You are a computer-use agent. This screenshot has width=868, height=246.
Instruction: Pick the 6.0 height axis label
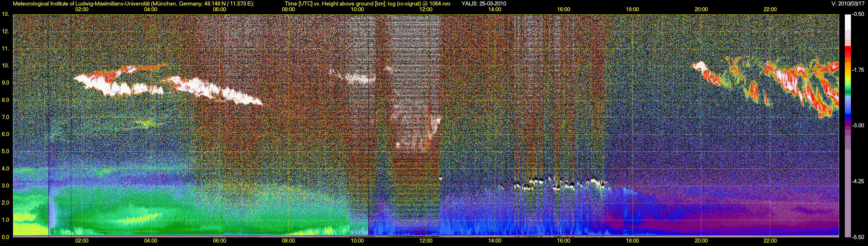[5, 134]
